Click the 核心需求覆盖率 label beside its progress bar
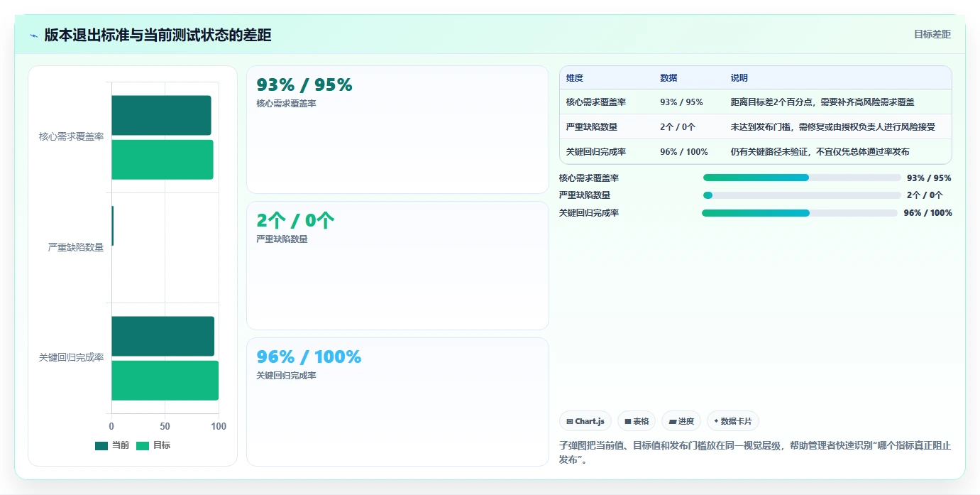The width and height of the screenshot is (980, 495). [x=589, y=178]
